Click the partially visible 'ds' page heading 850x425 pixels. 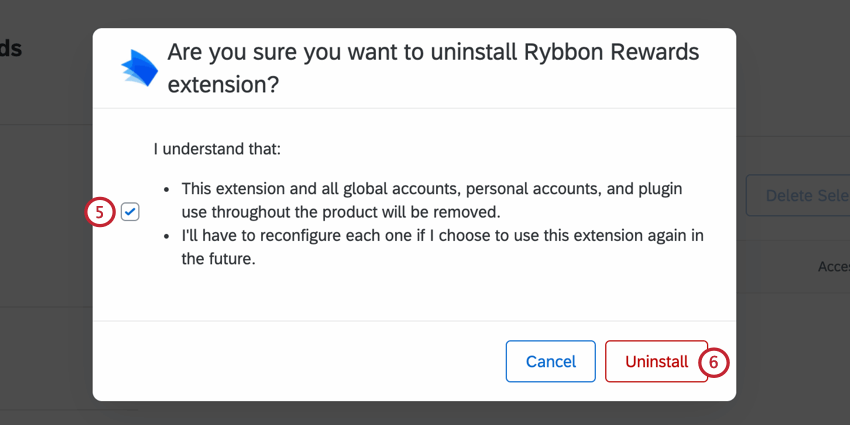pos(11,49)
